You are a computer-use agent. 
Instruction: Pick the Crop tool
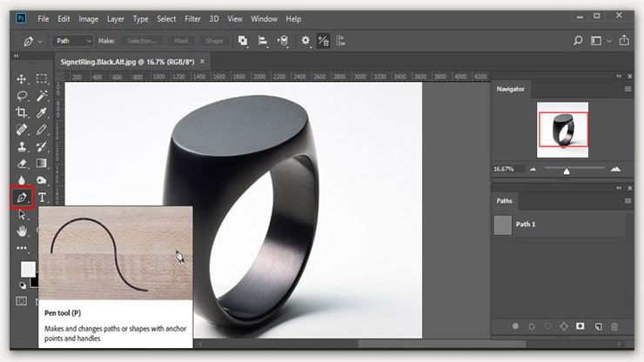pos(22,112)
